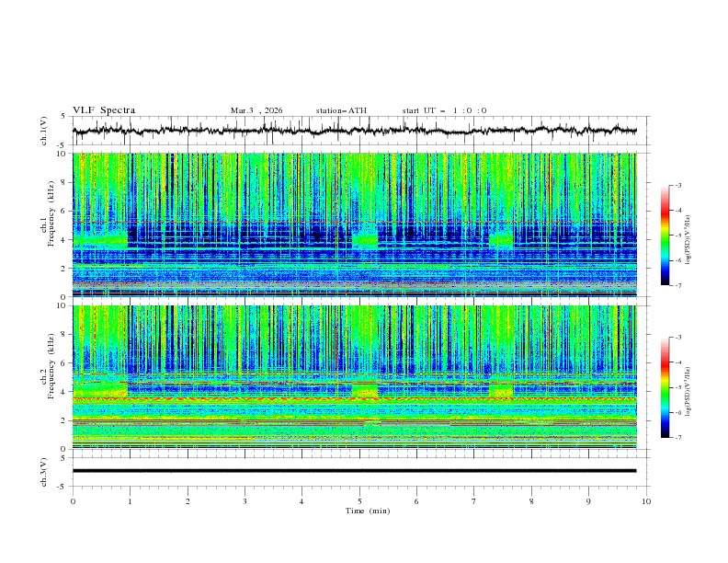This screenshot has width=728, height=563.
Task: Click time axis tick label "3"
Action: tap(245, 501)
